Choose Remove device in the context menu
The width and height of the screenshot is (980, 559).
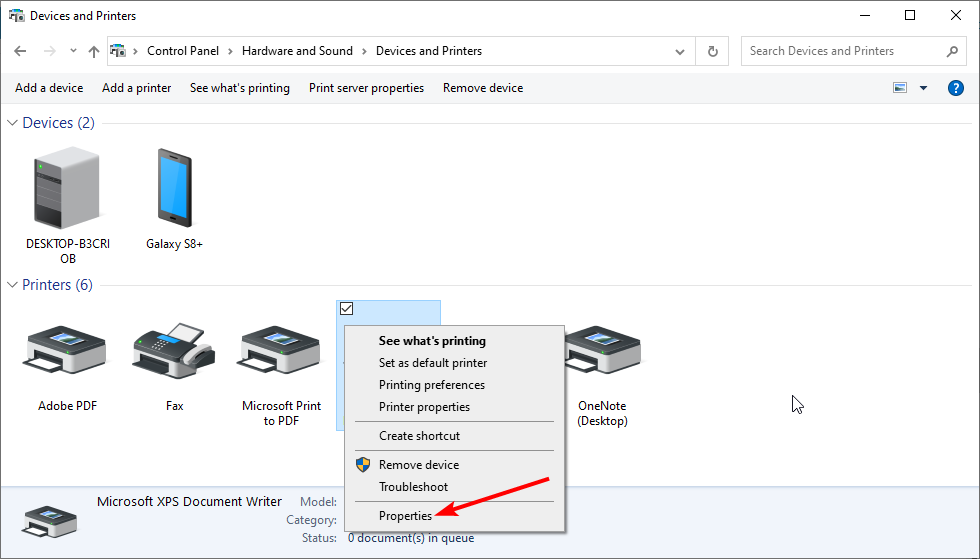pyautogui.click(x=419, y=465)
